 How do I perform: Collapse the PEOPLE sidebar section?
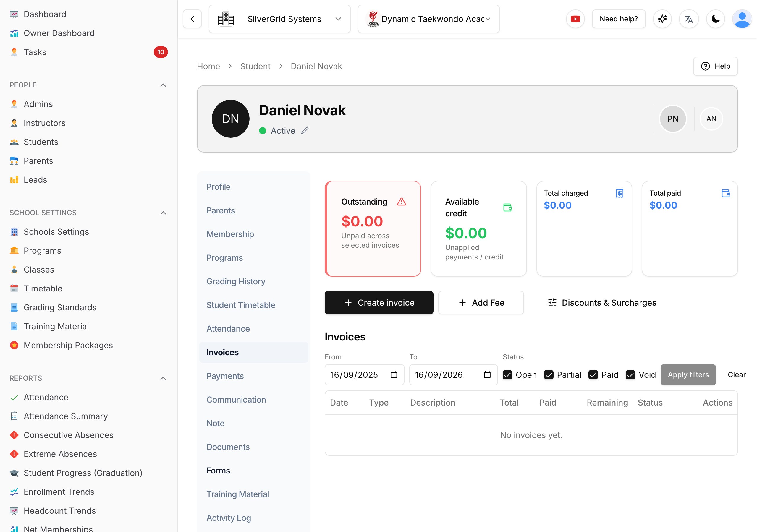pyautogui.click(x=163, y=85)
